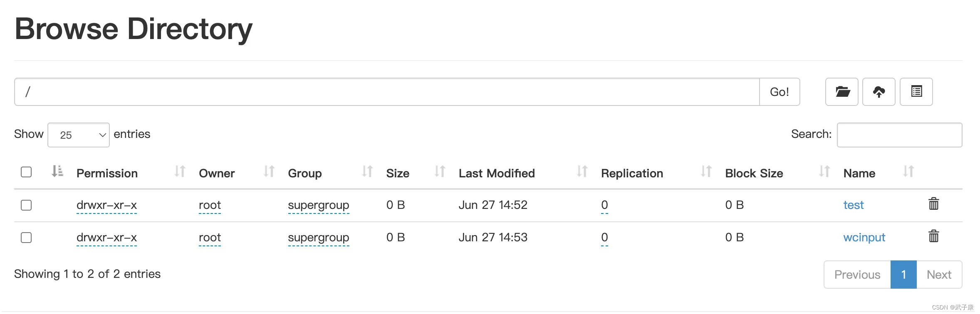Open the wcinput directory link
The height and width of the screenshot is (314, 980).
[x=864, y=238]
